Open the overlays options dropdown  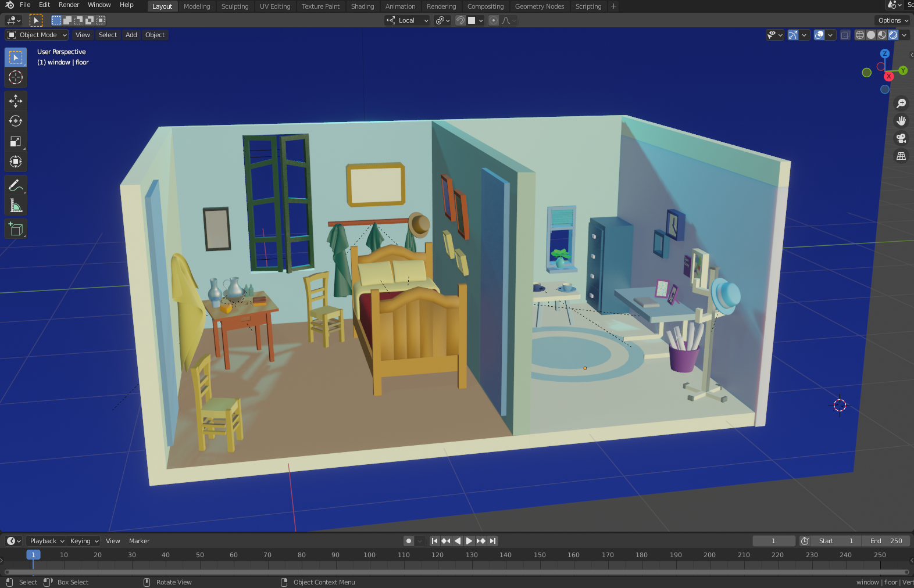click(831, 35)
